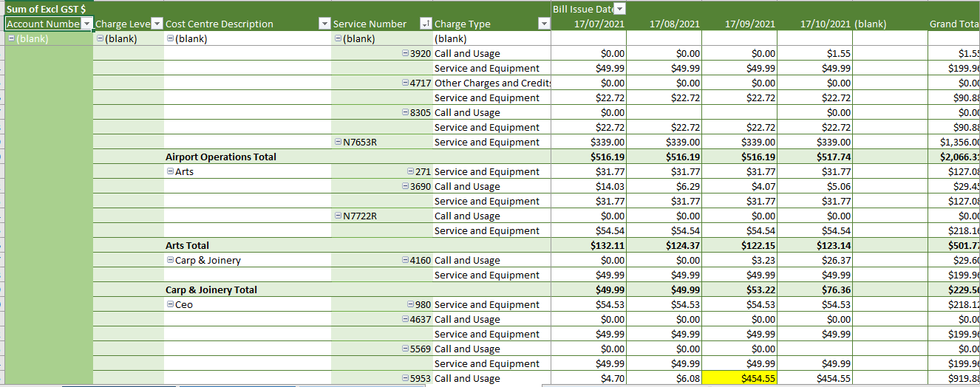980x387 pixels.
Task: Select the $76.36 Carp & Joinery Total cell
Action: pos(815,290)
